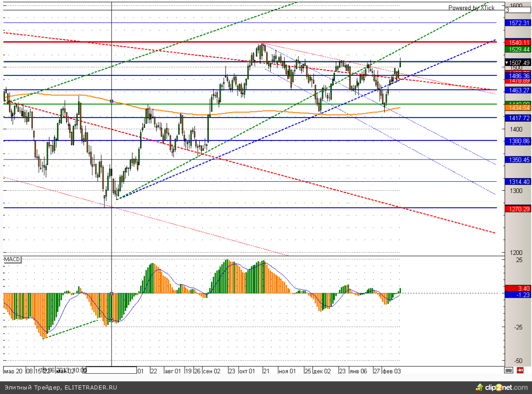Select the 1314.40 price level label
Image resolution: width=532 pixels, height=394 pixels.
pos(518,182)
